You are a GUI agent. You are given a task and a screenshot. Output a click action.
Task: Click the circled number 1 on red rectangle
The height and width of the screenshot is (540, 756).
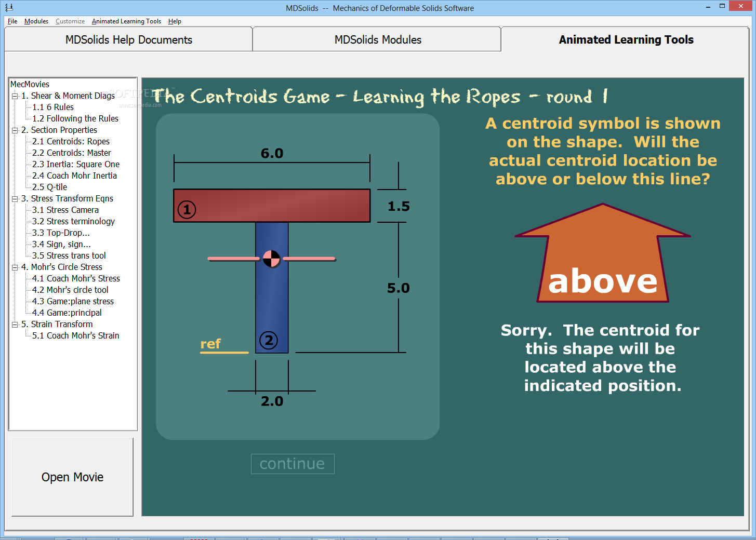[187, 210]
